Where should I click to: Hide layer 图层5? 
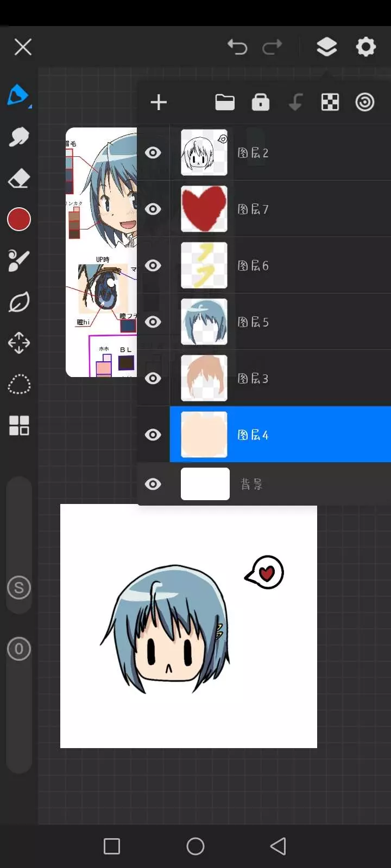click(153, 322)
